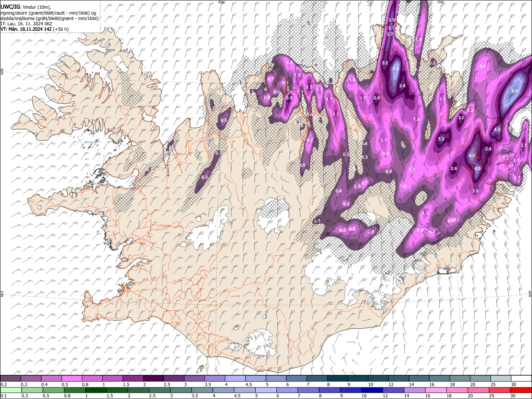Click the snow legend swatch between 1.5 and 2
This screenshot has width=532, height=399.
133,378
